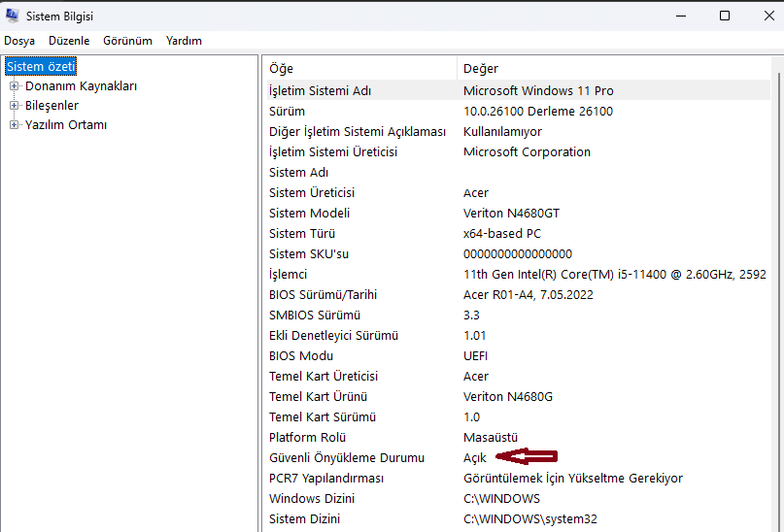Screen dimensions: 784x532
Task: Open the Görünüm menu
Action: 127,41
